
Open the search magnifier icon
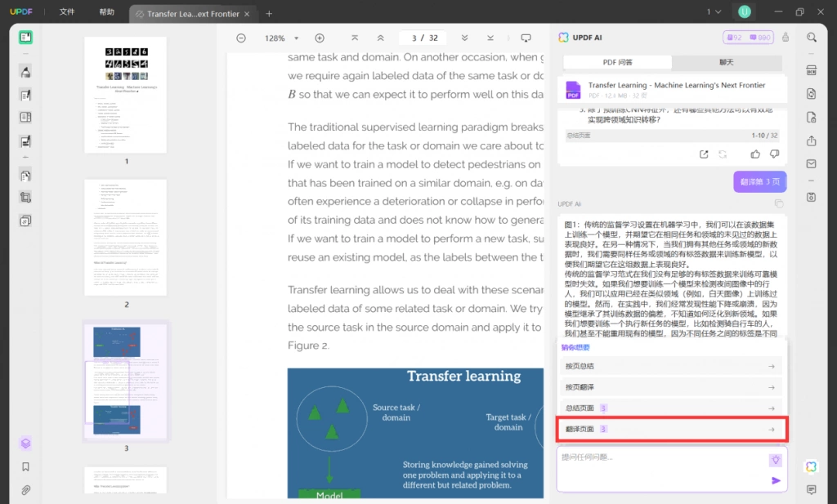(x=812, y=38)
